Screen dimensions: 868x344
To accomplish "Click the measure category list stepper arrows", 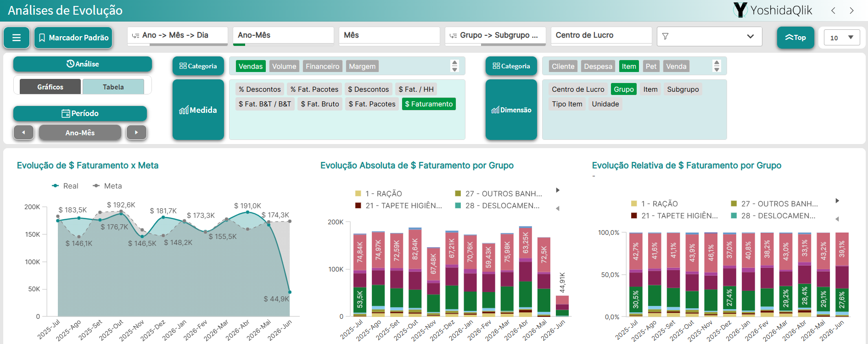I will click(454, 66).
